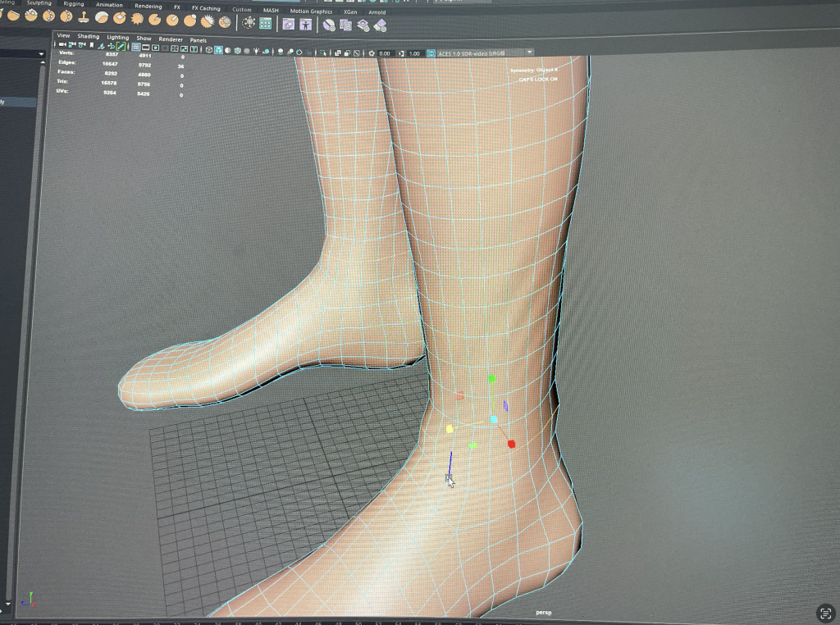The width and height of the screenshot is (840, 625).
Task: Click the green Y-axis manipulator handle
Action: [492, 379]
